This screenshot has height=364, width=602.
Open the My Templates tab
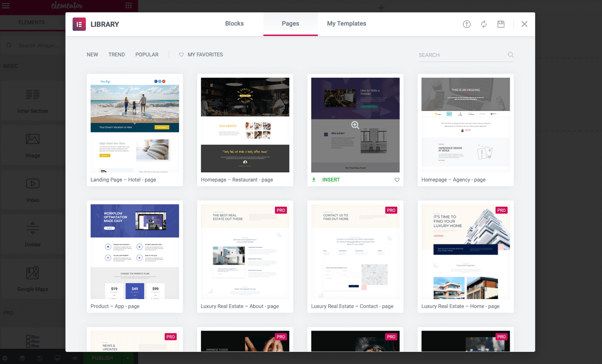[x=346, y=23]
